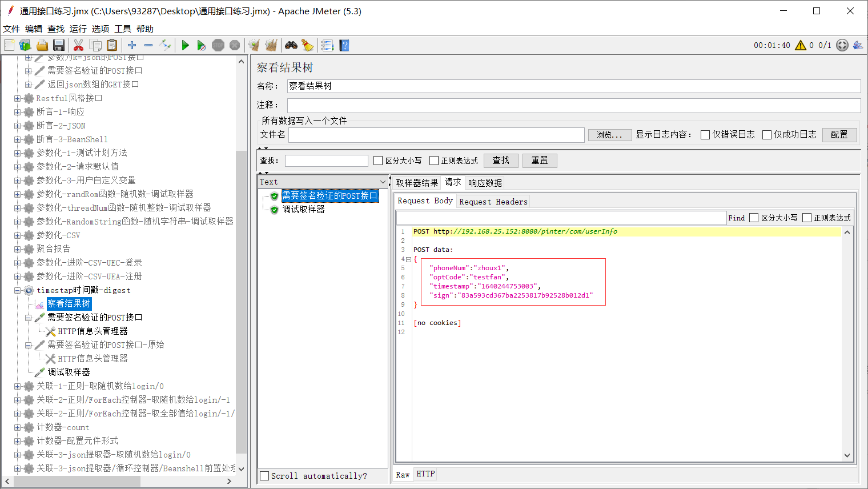This screenshot has height=489, width=868.
Task: Open the 工具 menu
Action: tap(123, 29)
